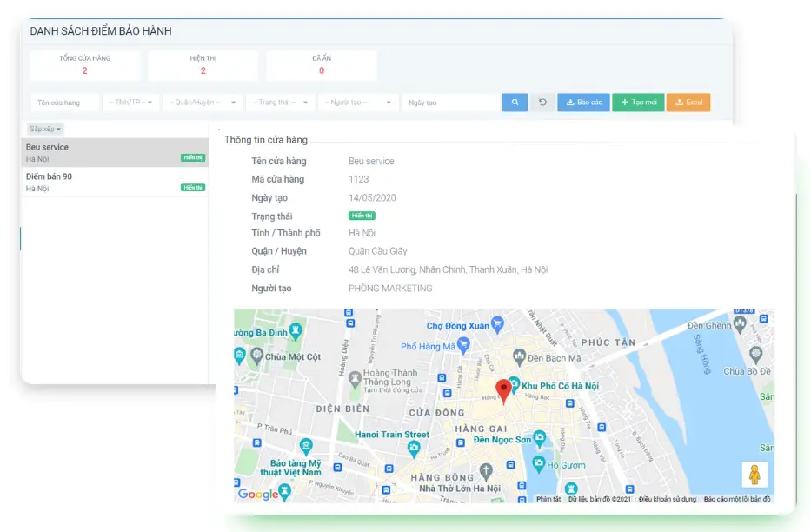Click the orange Excel export button
The image size is (811, 532).
(688, 103)
